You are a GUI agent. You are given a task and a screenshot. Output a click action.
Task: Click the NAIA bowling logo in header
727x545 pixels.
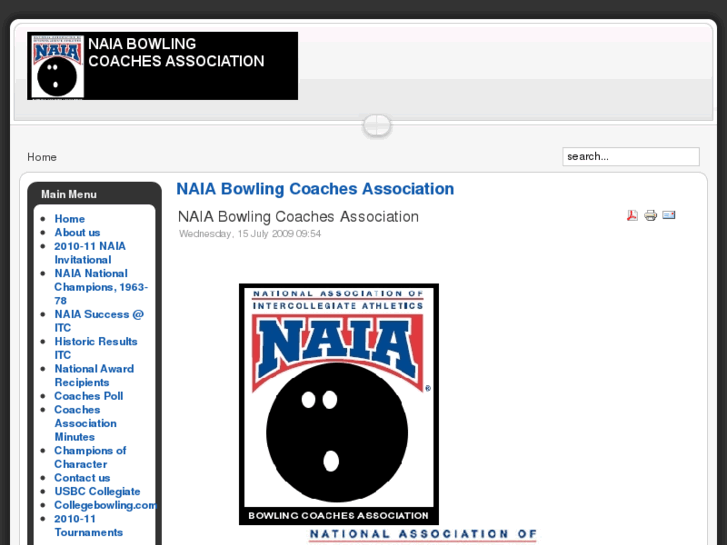click(57, 66)
